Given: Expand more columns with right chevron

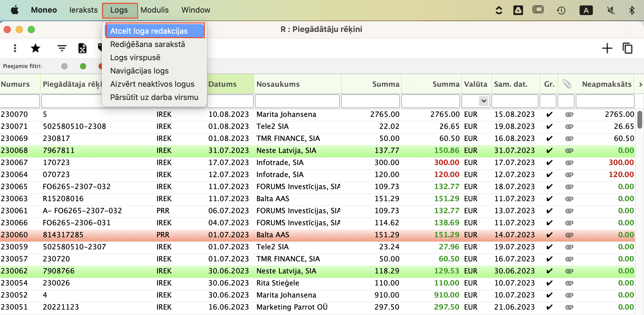Looking at the screenshot, I should tap(640, 85).
